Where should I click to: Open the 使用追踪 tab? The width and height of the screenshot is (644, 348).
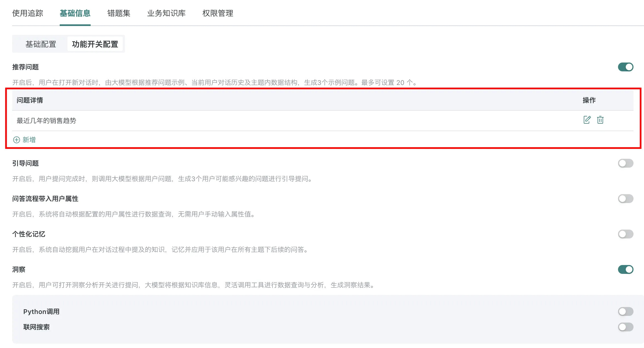pyautogui.click(x=28, y=13)
